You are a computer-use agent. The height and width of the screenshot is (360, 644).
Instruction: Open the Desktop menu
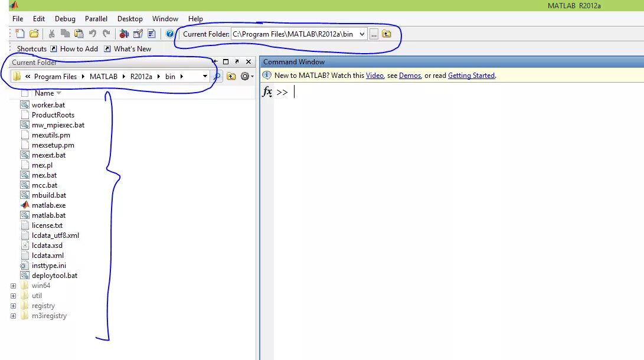coord(130,19)
